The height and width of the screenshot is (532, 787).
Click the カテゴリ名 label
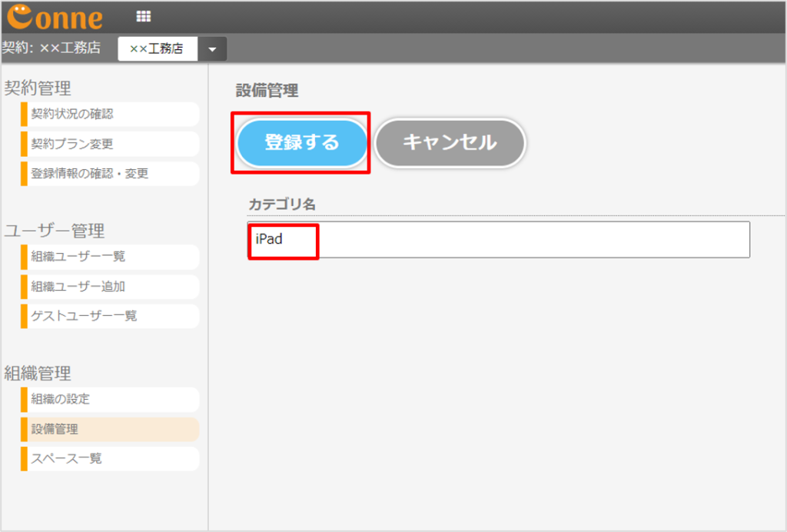tap(282, 204)
